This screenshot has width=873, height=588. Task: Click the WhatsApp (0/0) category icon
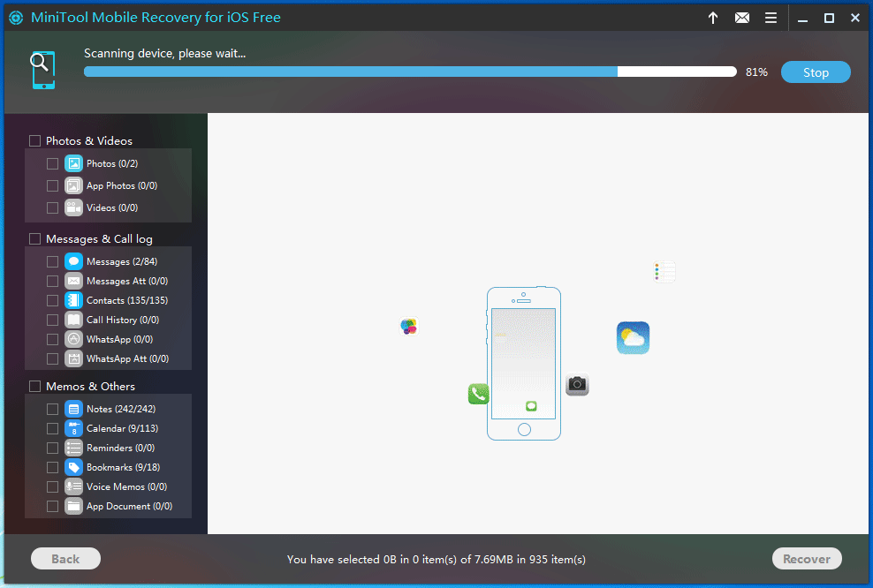click(73, 339)
